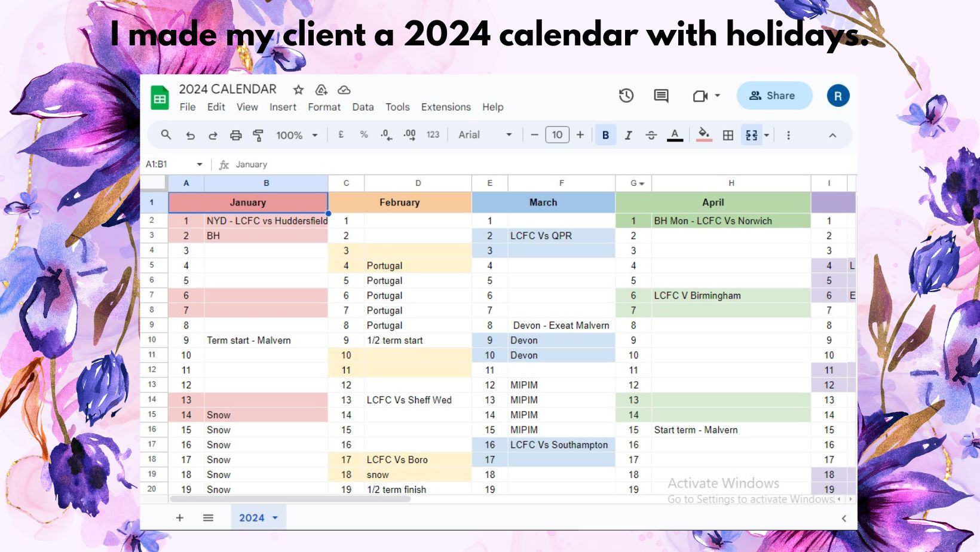Open the File menu

click(x=188, y=107)
